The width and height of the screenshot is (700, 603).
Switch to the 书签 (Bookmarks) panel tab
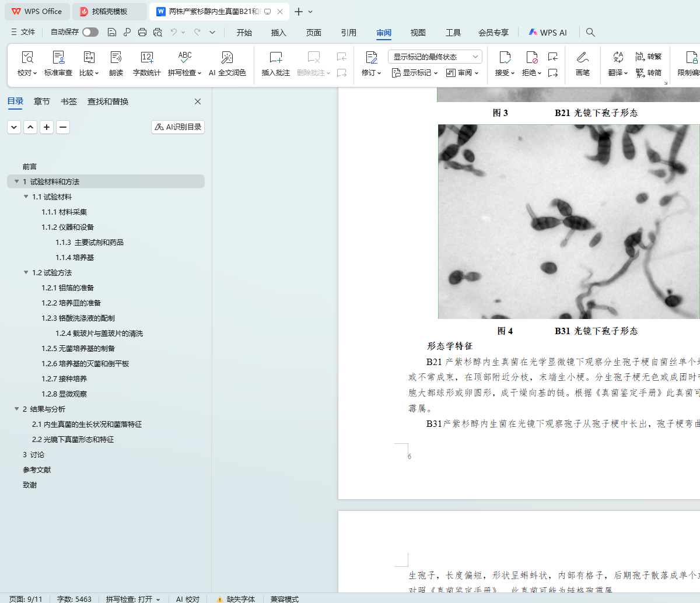[69, 101]
